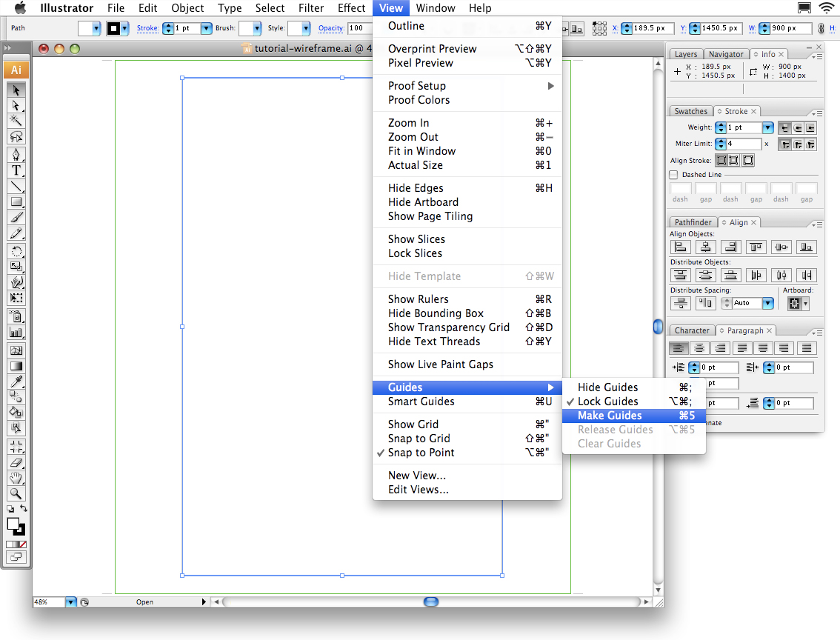Toggle Round Cap stroke option
Screen dimensions: 840x640
pos(798,128)
